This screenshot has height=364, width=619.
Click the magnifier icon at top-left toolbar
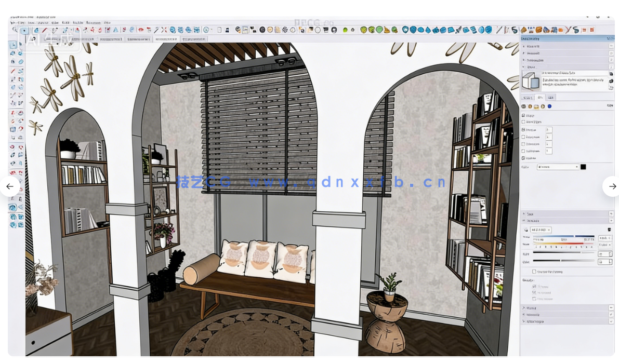pyautogui.click(x=15, y=31)
